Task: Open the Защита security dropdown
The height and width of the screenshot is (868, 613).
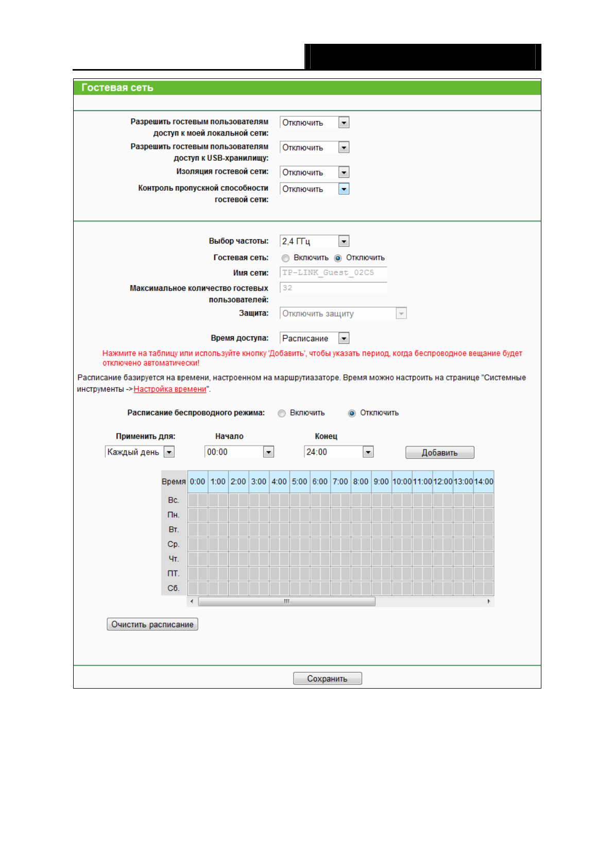Action: [343, 313]
